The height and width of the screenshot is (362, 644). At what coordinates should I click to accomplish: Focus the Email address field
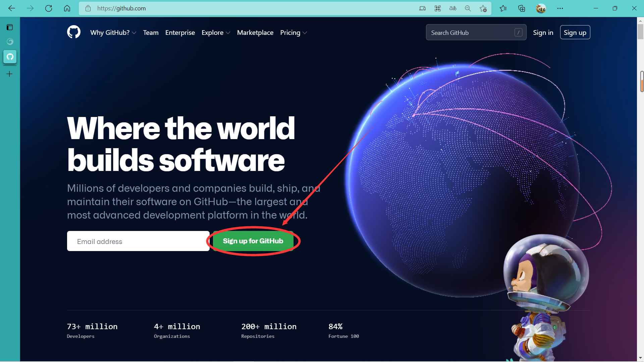[138, 241]
